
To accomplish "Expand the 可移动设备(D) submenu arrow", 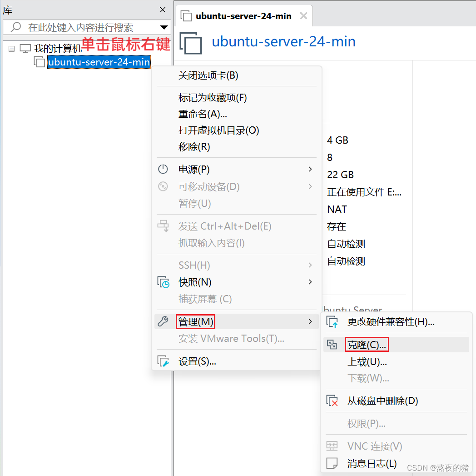I will (310, 186).
